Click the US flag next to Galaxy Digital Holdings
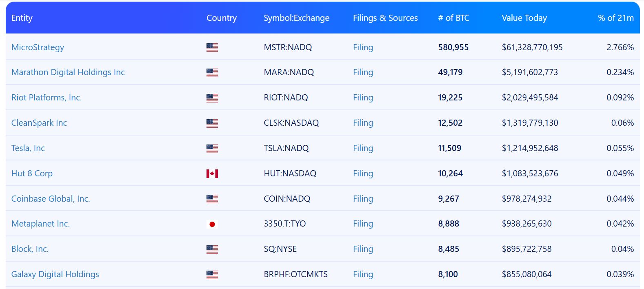The image size is (644, 289). coord(212,274)
